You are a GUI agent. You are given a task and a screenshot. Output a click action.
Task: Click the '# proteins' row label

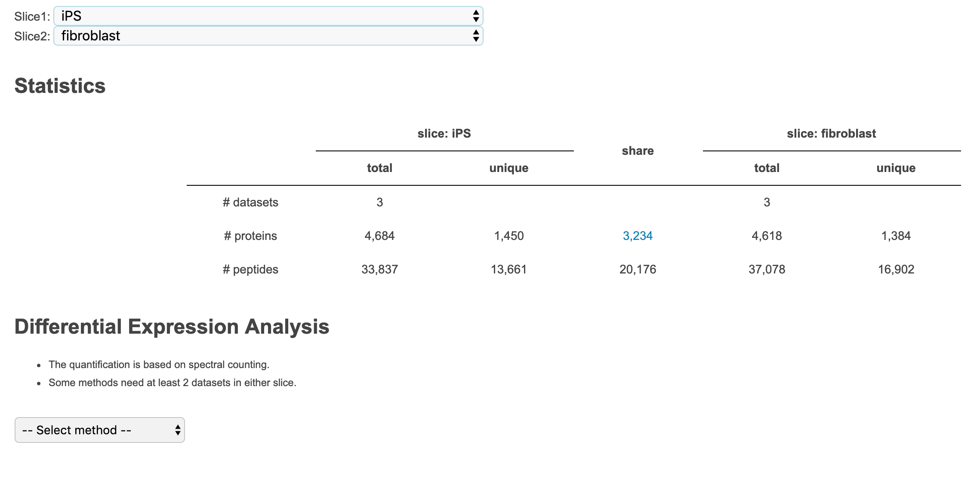click(250, 236)
